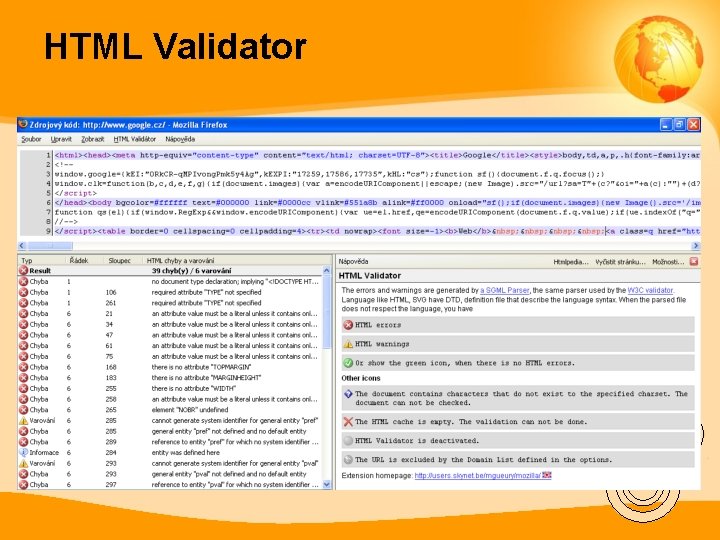This screenshot has height=540, width=720.
Task: Open the Soubor menu
Action: click(x=31, y=139)
